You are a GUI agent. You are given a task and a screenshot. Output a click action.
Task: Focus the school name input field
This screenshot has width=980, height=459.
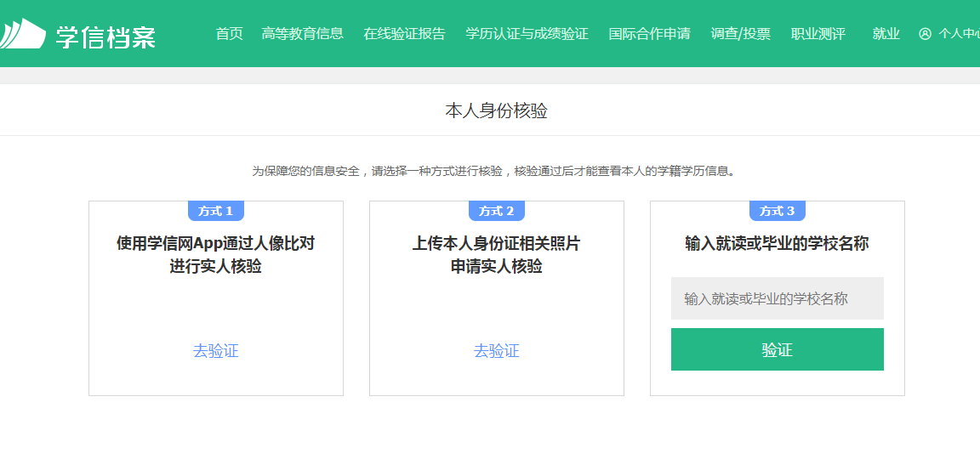(x=777, y=298)
